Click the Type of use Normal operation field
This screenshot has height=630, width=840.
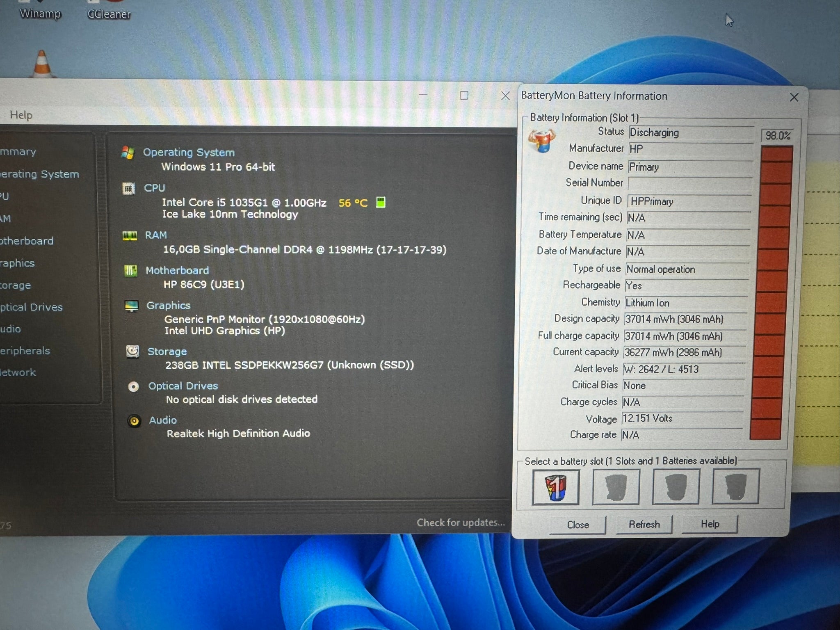tap(687, 269)
